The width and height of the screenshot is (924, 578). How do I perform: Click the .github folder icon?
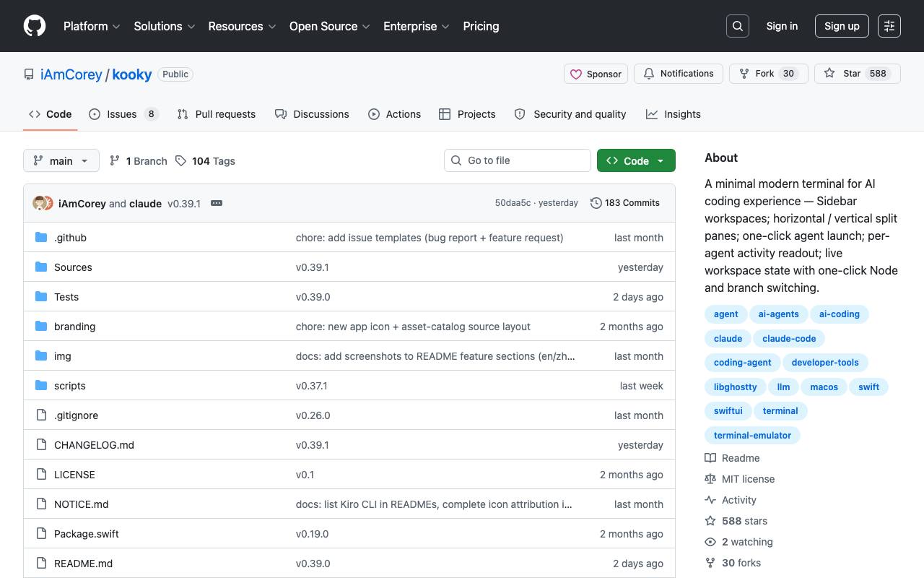(41, 238)
